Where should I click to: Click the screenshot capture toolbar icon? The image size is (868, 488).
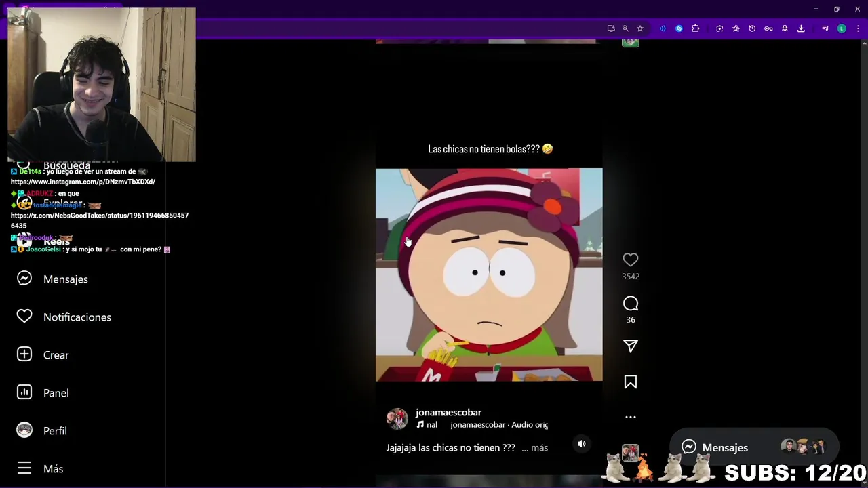click(719, 28)
